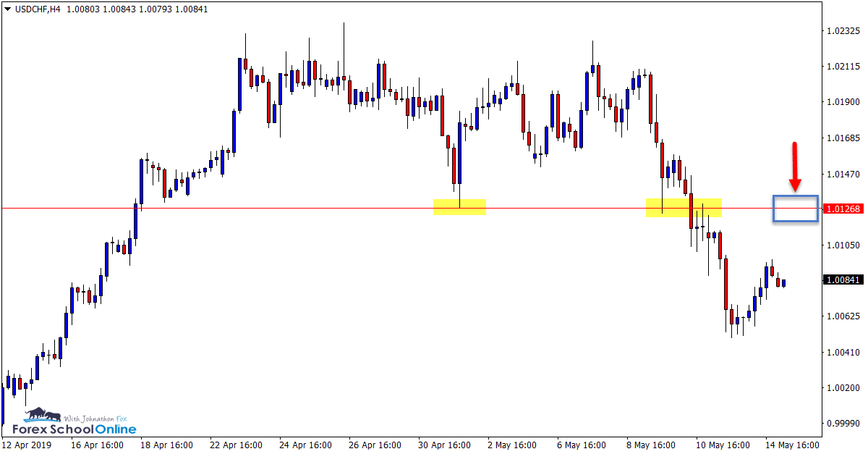Open the symbol dropdown triangle beside USDCHF,H4
Viewport: 868px width, 454px height.
tap(7, 10)
